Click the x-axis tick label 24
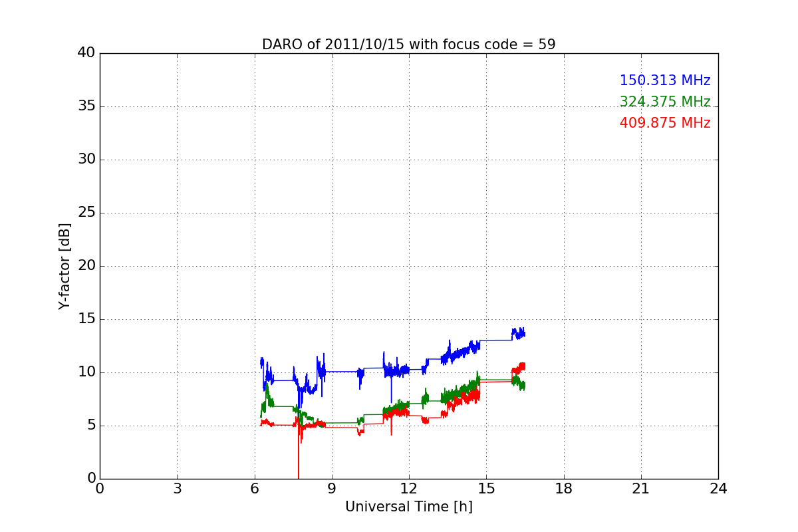 tap(718, 489)
